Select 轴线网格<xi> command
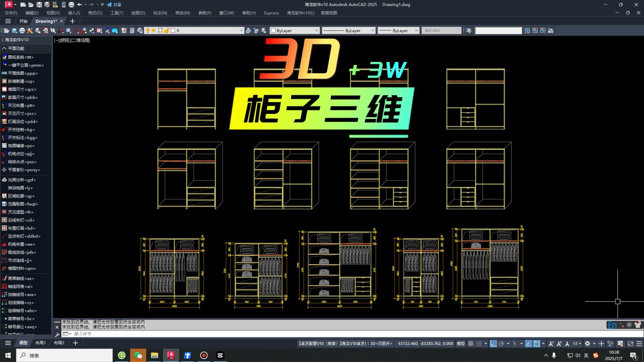Image resolution: width=644 pixels, height=362 pixels. [20, 287]
